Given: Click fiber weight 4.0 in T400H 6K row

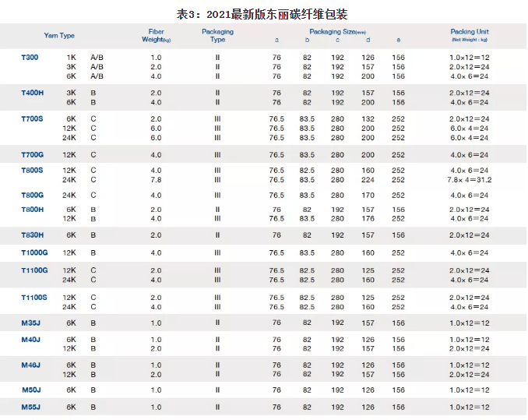Looking at the screenshot, I should point(156,102).
